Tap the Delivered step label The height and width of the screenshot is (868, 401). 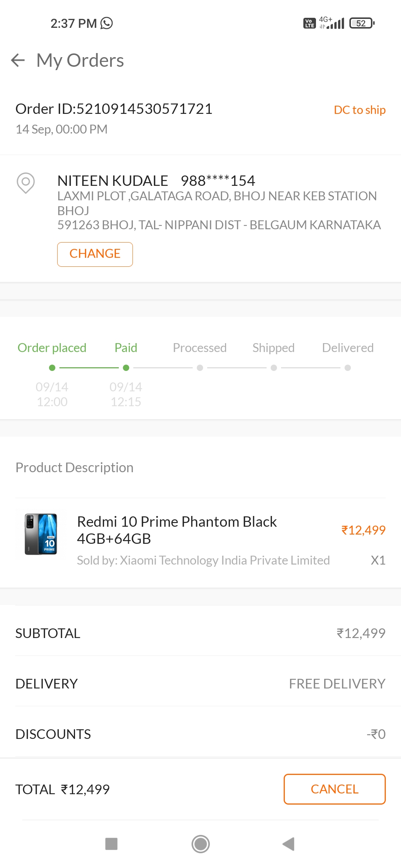click(348, 348)
